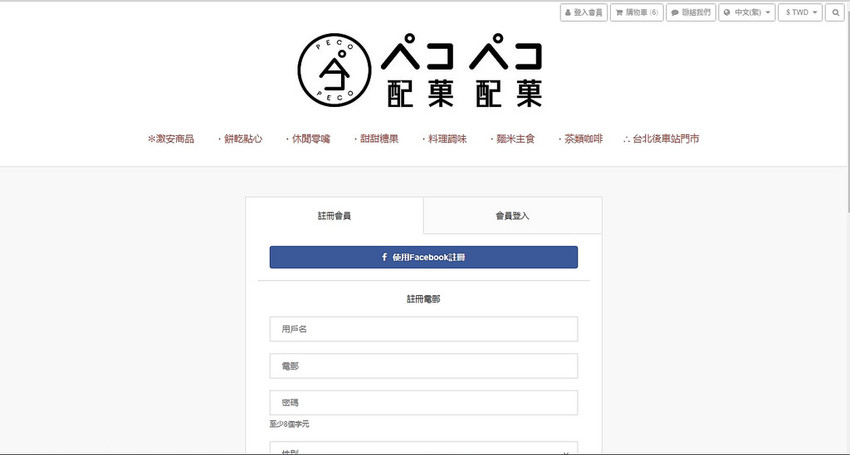This screenshot has height=455, width=850.
Task: Switch to the 會員登入 tab
Action: [512, 216]
